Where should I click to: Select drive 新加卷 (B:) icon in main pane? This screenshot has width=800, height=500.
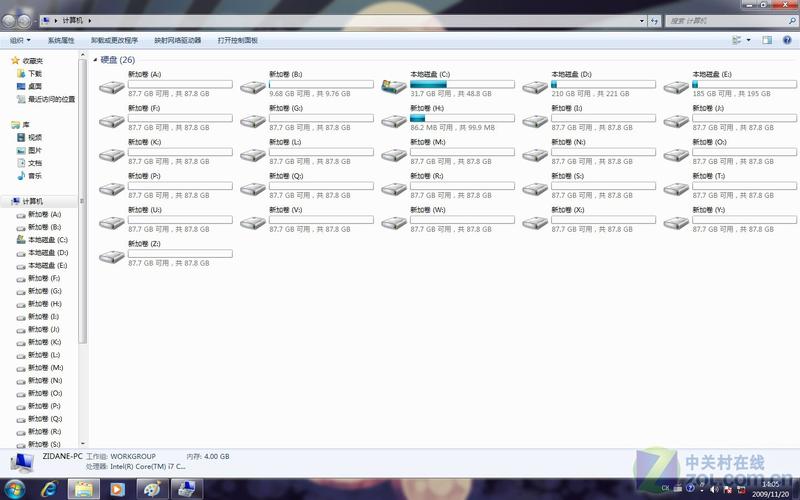point(253,87)
